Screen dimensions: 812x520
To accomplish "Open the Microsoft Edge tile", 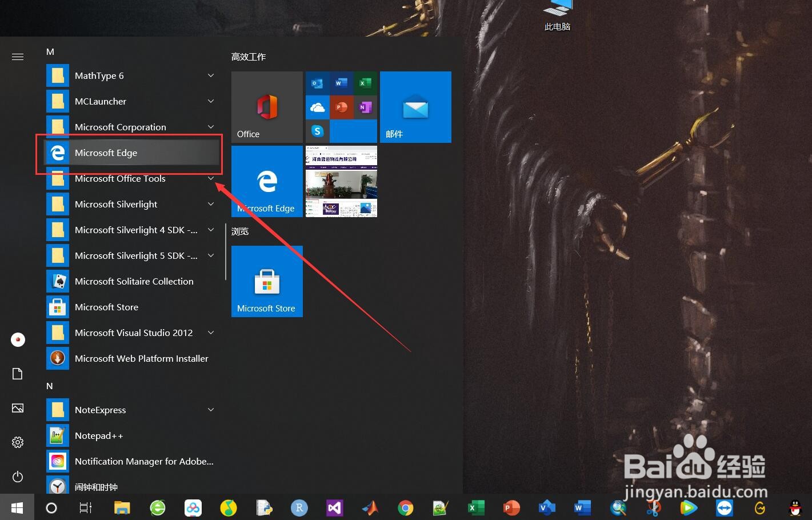I will (x=267, y=181).
